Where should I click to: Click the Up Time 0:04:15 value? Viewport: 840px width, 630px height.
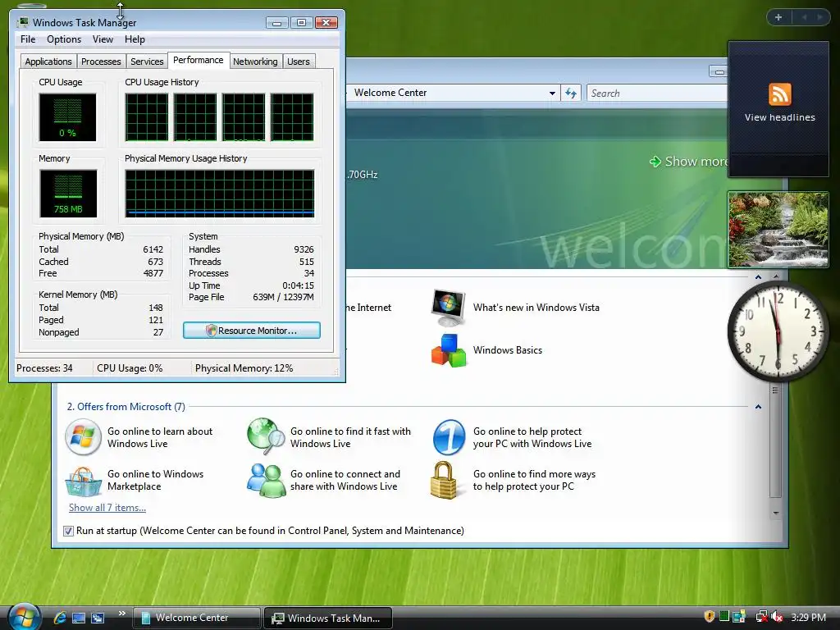click(x=298, y=285)
